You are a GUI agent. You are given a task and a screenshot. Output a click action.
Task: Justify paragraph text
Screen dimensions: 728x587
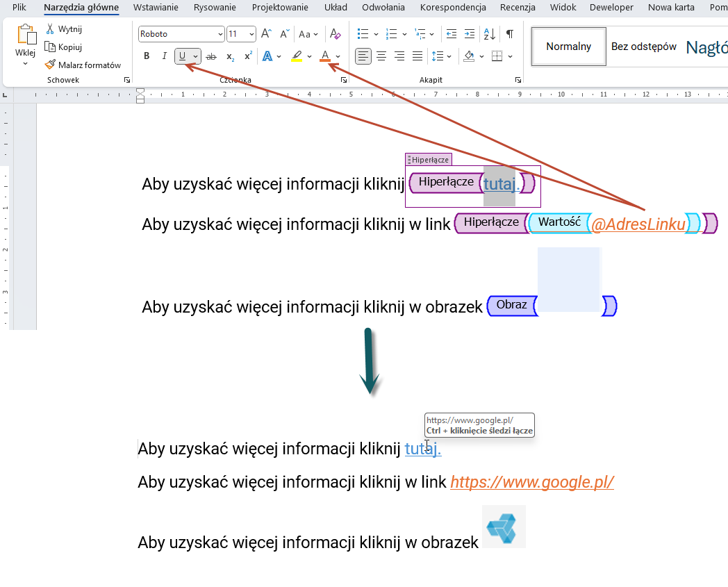click(417, 57)
